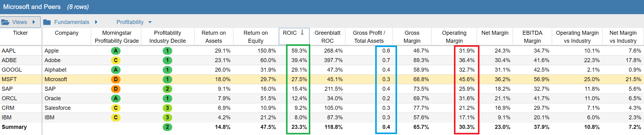This screenshot has width=644, height=135.
Task: Click Alphabet's grade A badge
Action: (x=116, y=70)
